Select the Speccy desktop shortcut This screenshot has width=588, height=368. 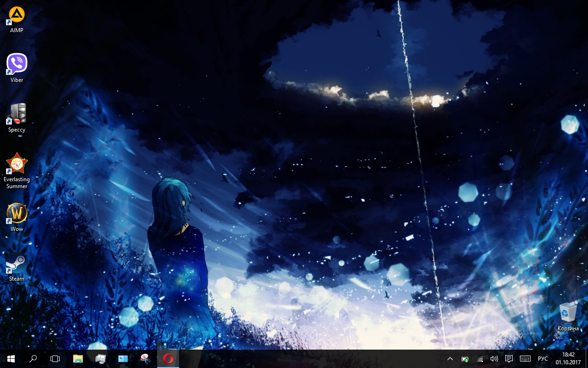point(17,118)
